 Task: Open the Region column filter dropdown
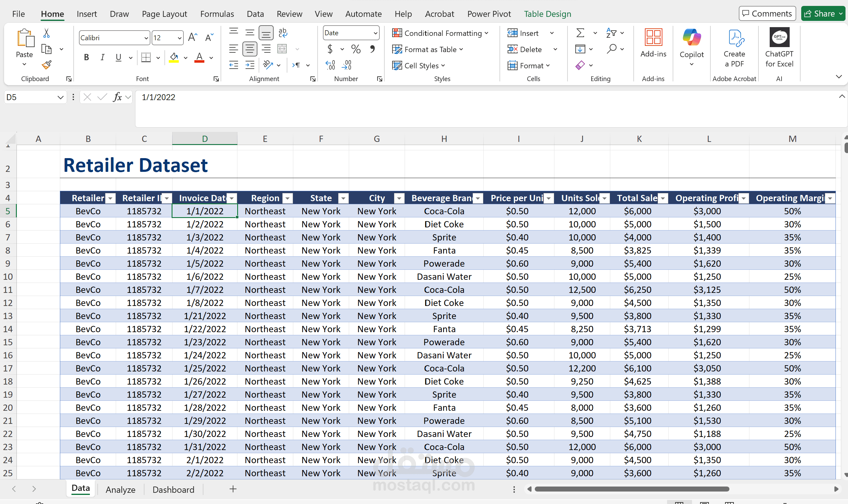pyautogui.click(x=288, y=198)
